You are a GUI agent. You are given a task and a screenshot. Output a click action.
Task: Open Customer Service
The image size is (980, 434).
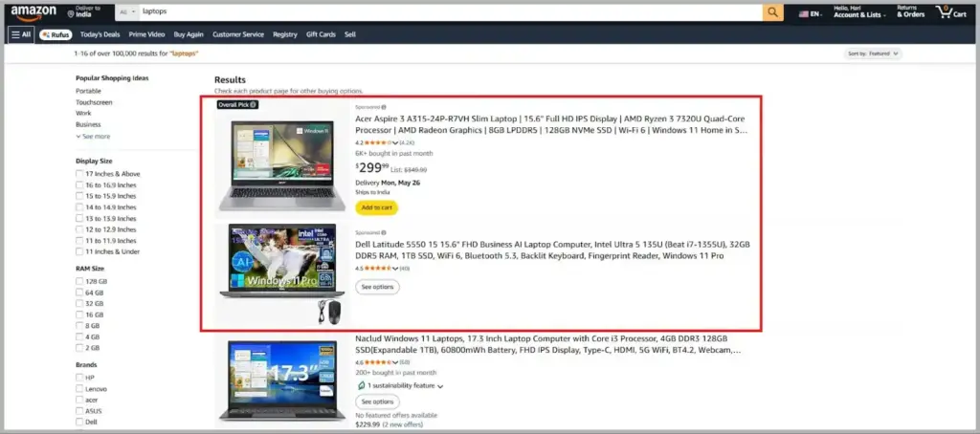[x=238, y=35]
